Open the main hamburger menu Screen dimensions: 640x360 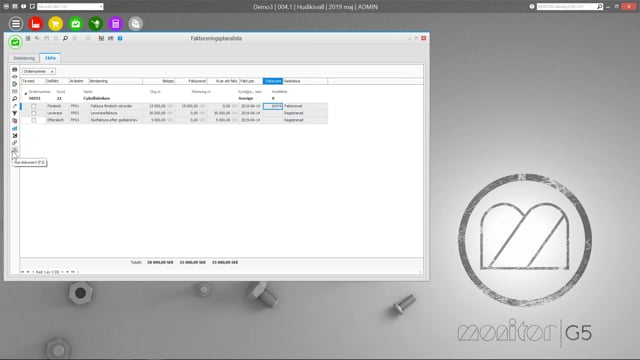tap(16, 24)
